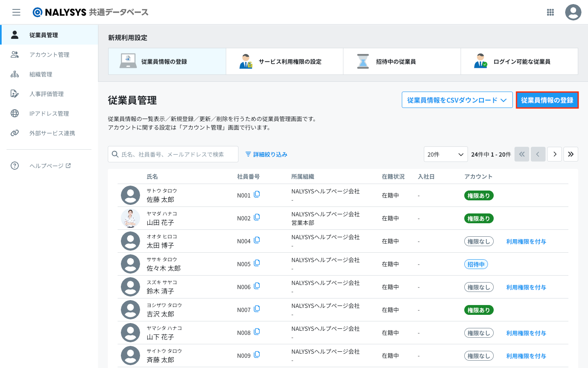588x368 pixels.
Task: Open the apps grid launcher
Action: (x=550, y=12)
